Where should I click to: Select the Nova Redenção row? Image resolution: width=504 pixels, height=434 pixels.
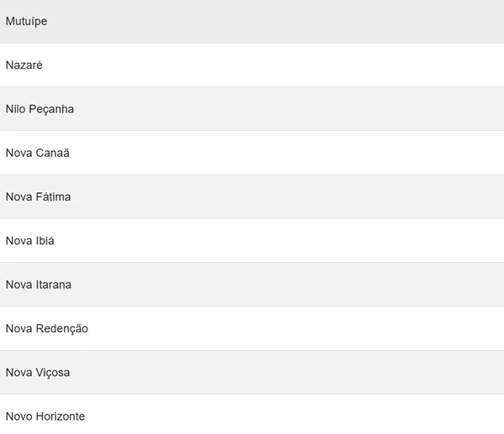pyautogui.click(x=252, y=328)
